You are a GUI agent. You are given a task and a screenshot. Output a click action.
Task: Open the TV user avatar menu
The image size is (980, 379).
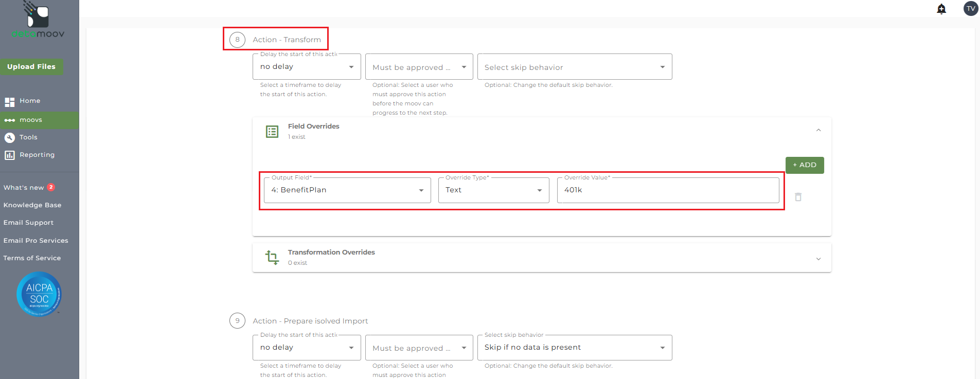[x=971, y=9]
